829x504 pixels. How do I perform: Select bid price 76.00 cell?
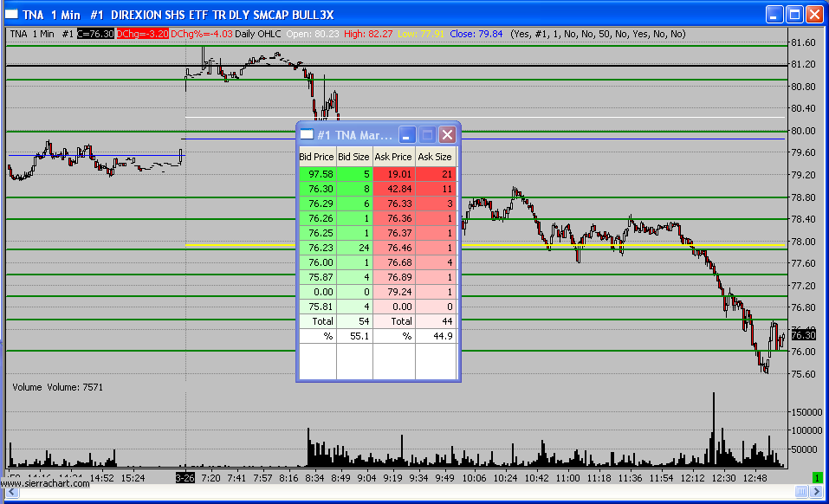[317, 262]
